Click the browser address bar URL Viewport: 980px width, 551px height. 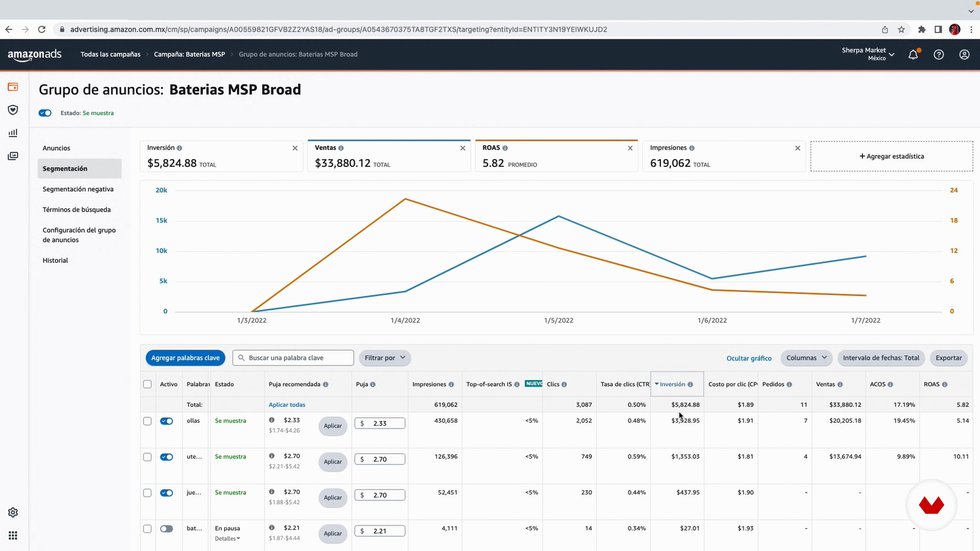tap(339, 29)
